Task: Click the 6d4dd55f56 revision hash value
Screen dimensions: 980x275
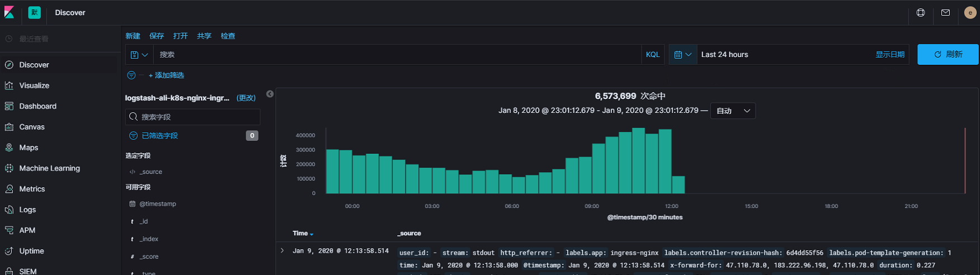Action: 805,253
